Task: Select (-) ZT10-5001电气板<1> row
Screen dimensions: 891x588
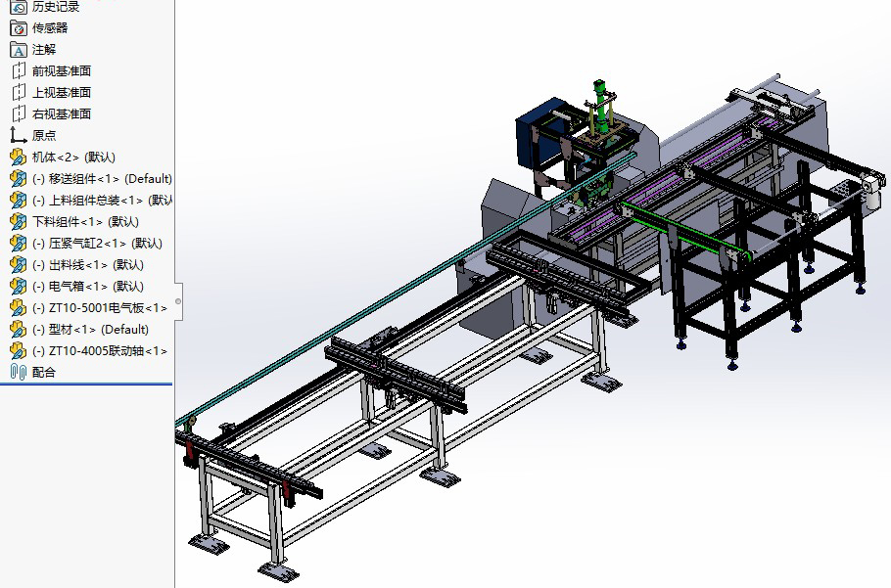Action: point(100,308)
